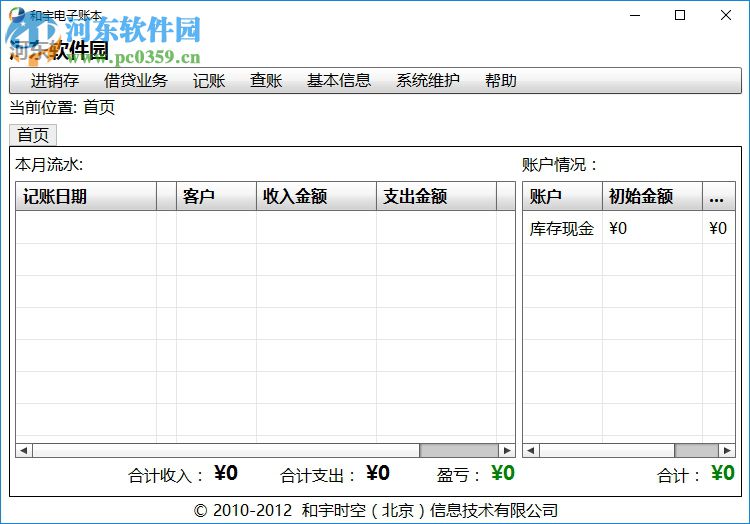Click the 盈亏 label
Viewport: 750px width, 524px height.
(x=458, y=476)
